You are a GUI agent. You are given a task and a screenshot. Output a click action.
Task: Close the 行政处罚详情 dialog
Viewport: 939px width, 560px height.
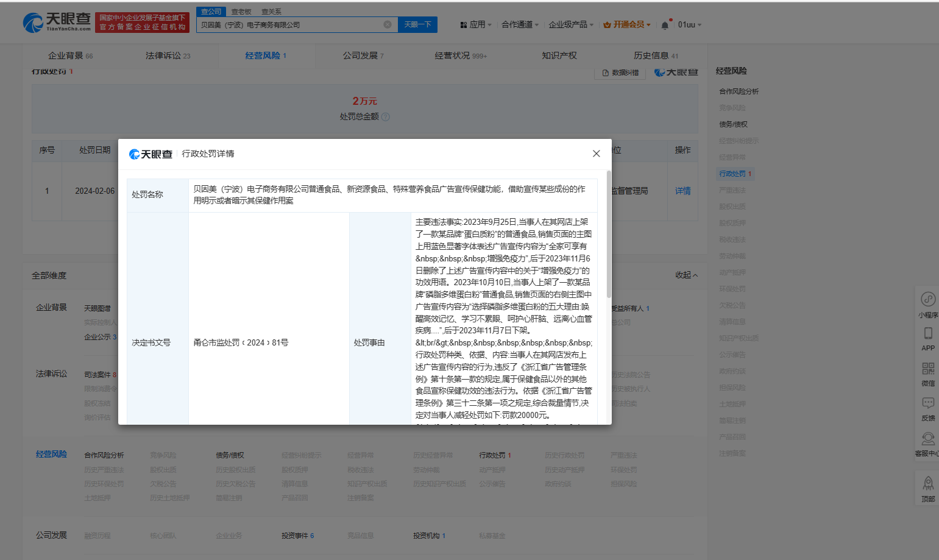click(x=596, y=154)
